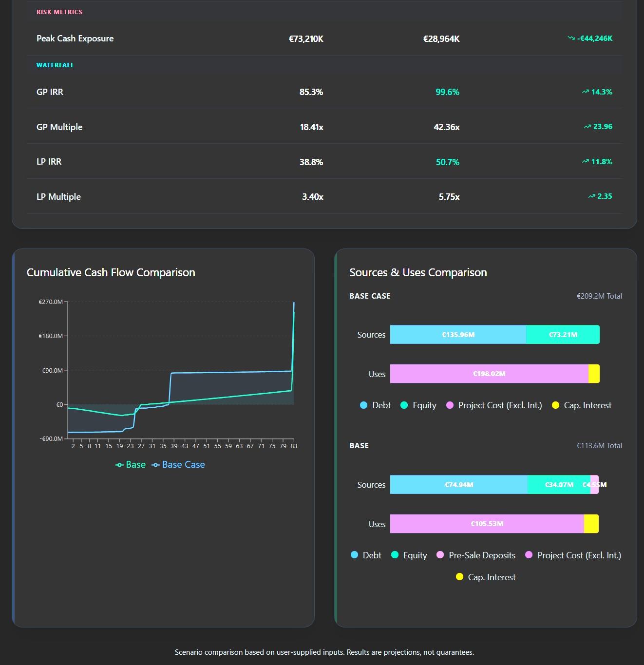
Task: Click the Waterfall section header
Action: pos(55,65)
